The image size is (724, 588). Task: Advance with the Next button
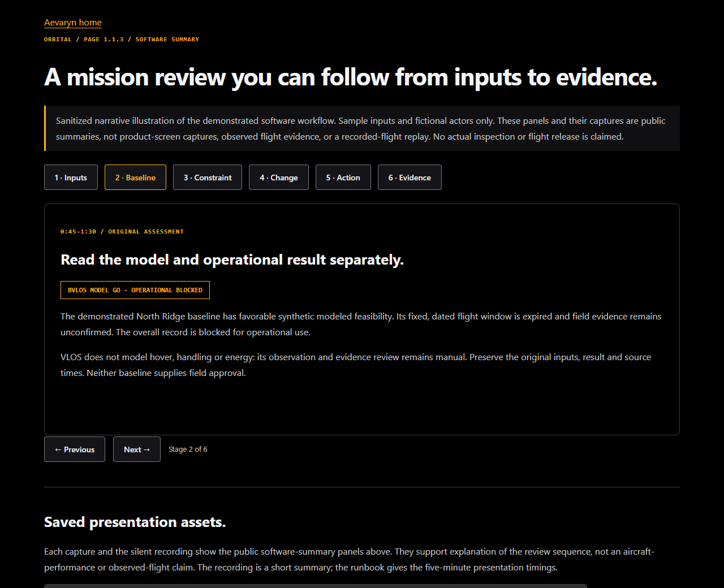137,449
